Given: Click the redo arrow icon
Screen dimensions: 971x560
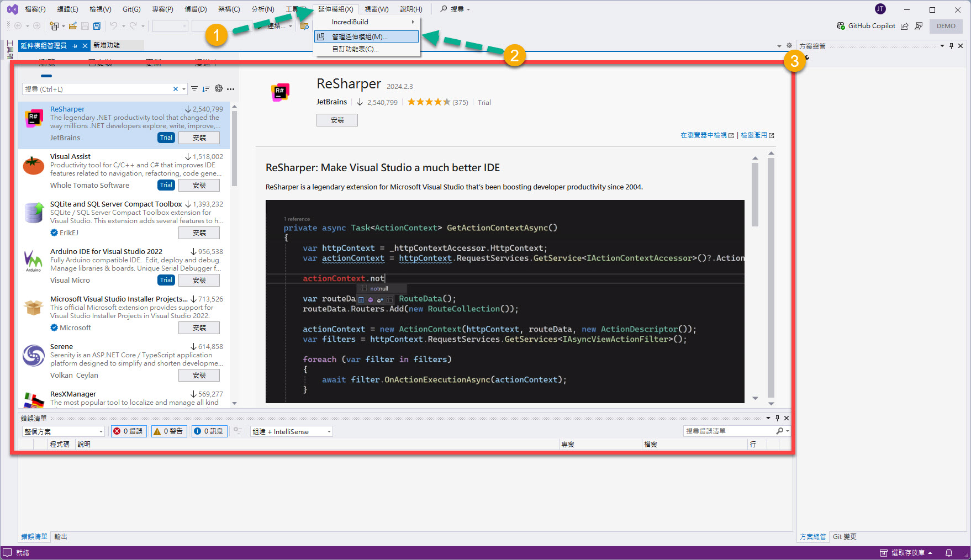Looking at the screenshot, I should click(x=133, y=26).
